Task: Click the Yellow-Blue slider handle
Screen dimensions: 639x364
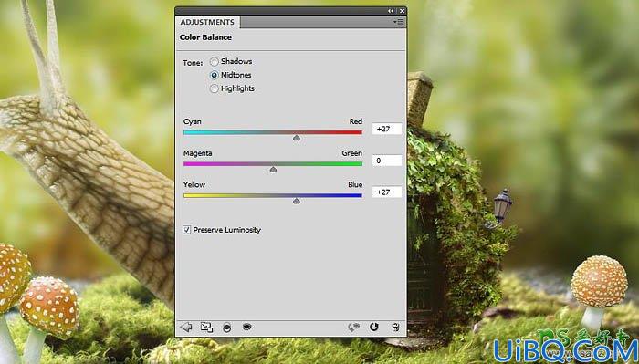Action: pos(297,201)
